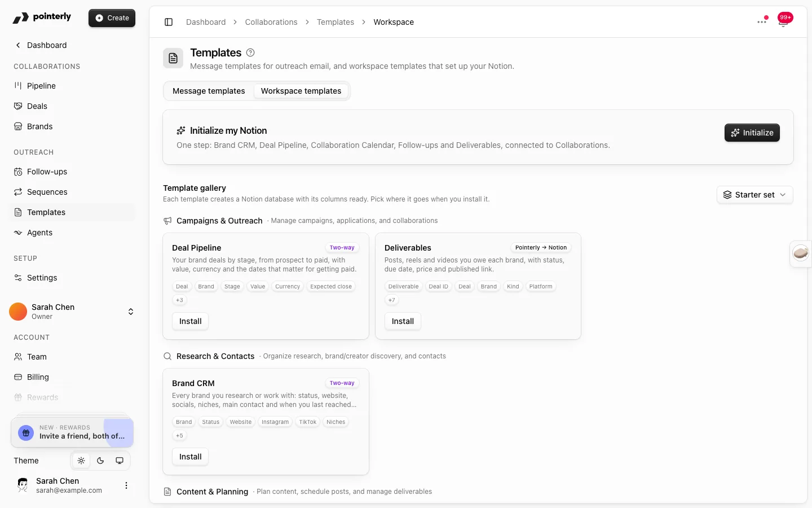Open Pipeline in the sidebar
This screenshot has height=508, width=812.
72,86
